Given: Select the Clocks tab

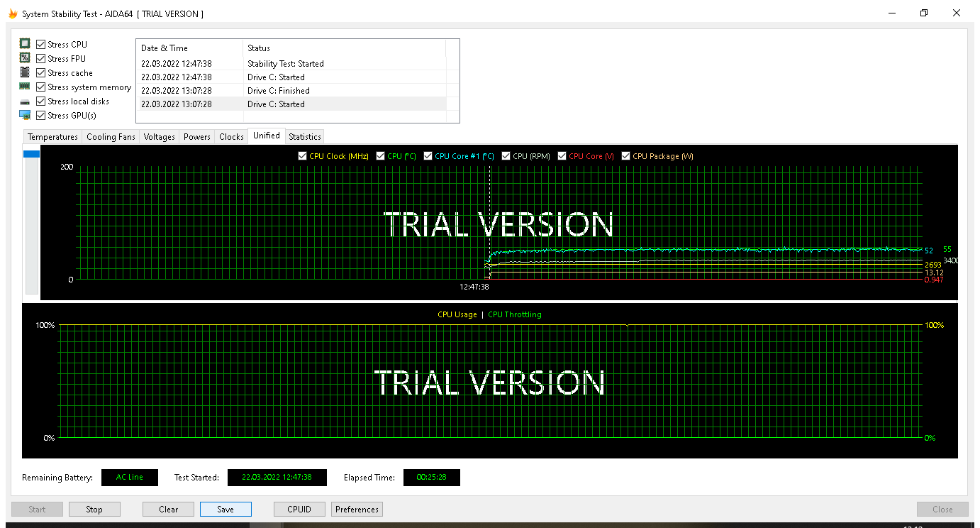Looking at the screenshot, I should [231, 137].
